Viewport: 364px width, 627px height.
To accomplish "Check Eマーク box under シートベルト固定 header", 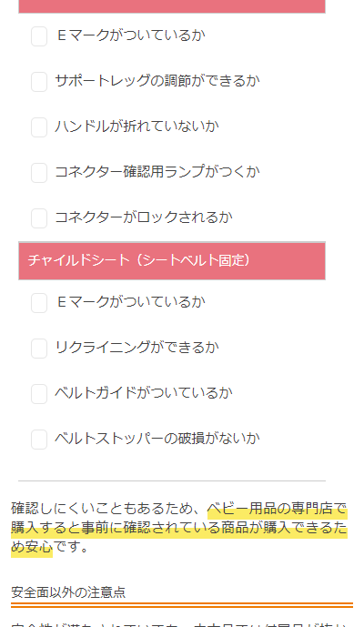I will coord(39,303).
